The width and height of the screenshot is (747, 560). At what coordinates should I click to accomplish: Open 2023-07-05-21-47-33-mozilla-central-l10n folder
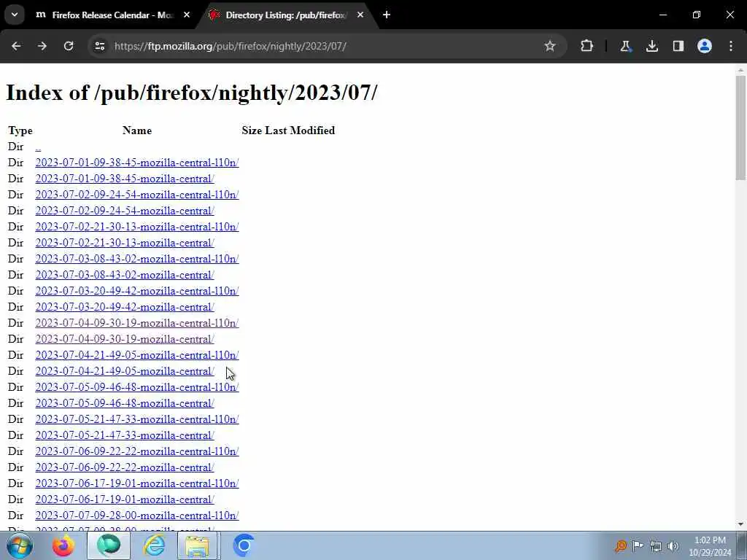137,419
